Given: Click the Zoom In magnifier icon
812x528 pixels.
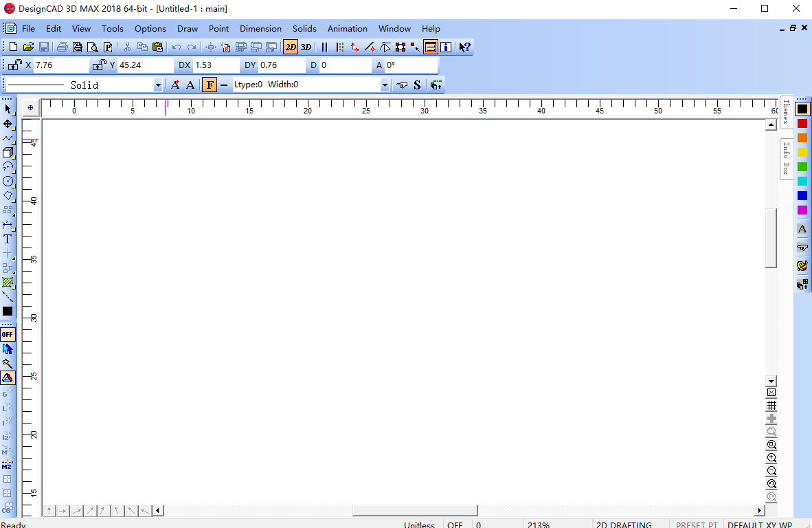Looking at the screenshot, I should point(771,458).
